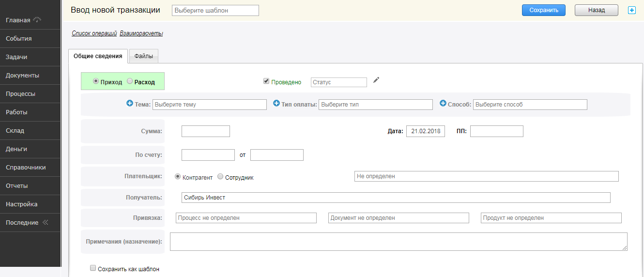Screen dimensions: 644x277
Task: Select the Расход radio button
Action: click(130, 81)
